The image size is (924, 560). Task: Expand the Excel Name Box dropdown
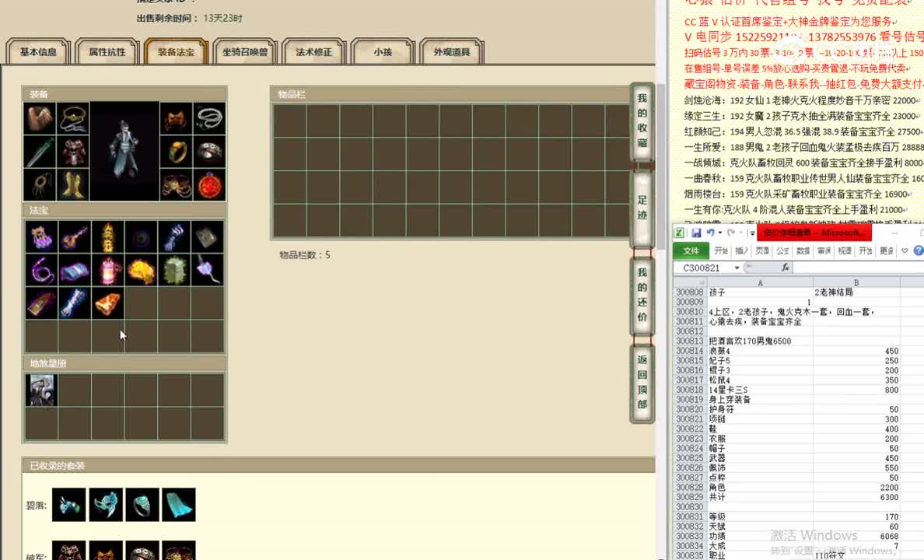coord(737,268)
